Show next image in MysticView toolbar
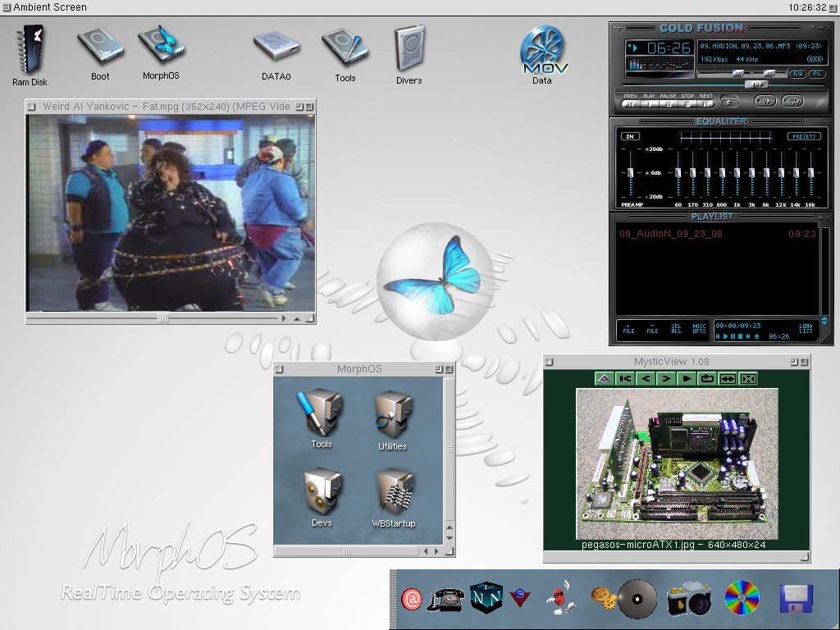This screenshot has width=840, height=630. point(666,379)
